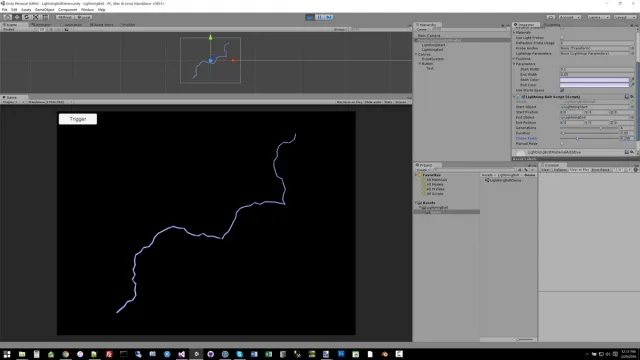The height and width of the screenshot is (360, 640).
Task: Click the material gear icon at Inspector bottom
Action: tap(632, 152)
